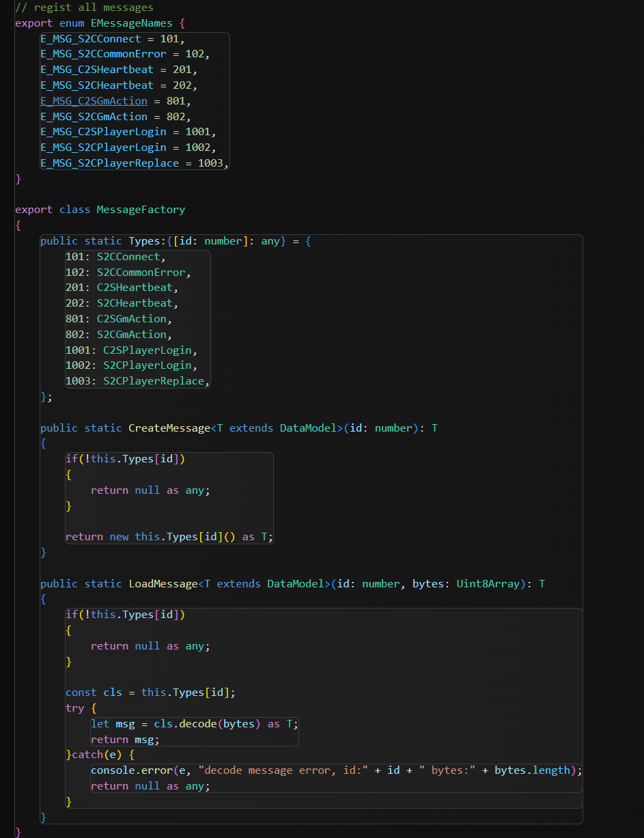This screenshot has width=644, height=838.
Task: Click the E_MSG_C2SPlayerLogin enum member
Action: click(103, 132)
